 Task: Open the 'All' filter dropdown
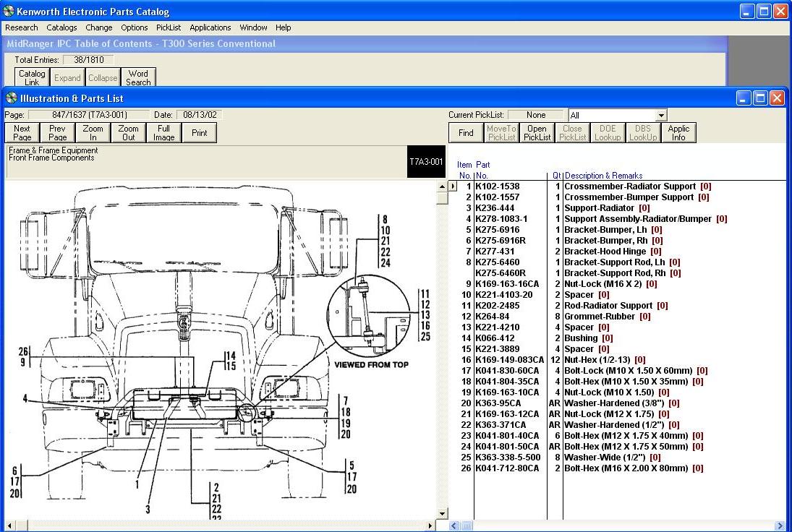click(x=661, y=114)
